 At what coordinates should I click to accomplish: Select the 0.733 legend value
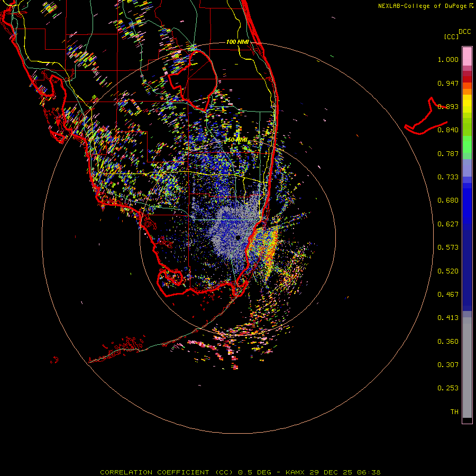448,177
